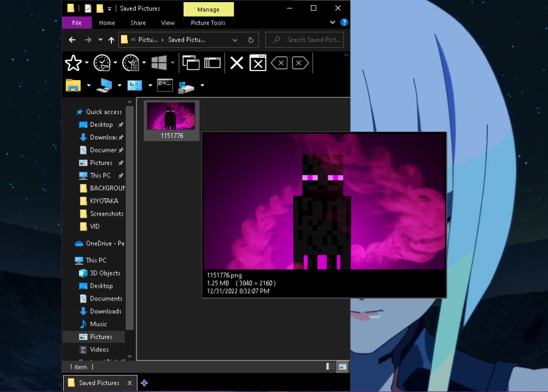Launch the command prompt toolbar icon
The height and width of the screenshot is (392, 548).
165,85
